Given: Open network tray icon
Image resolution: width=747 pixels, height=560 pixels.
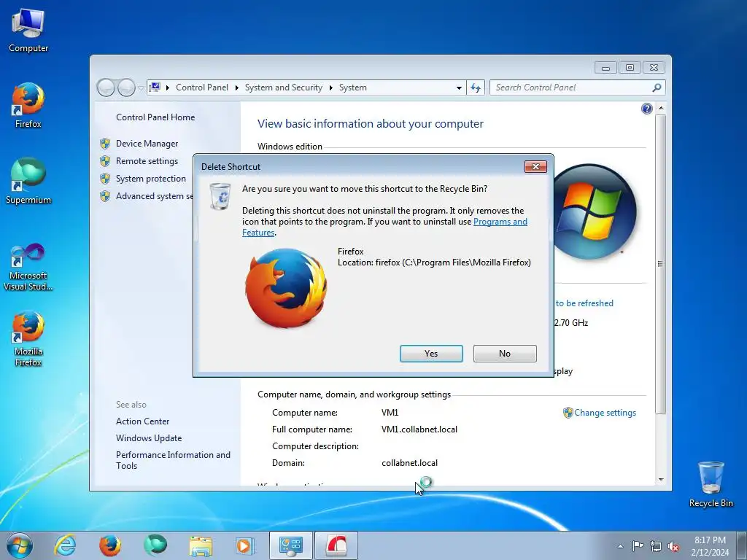Looking at the screenshot, I should pos(656,546).
